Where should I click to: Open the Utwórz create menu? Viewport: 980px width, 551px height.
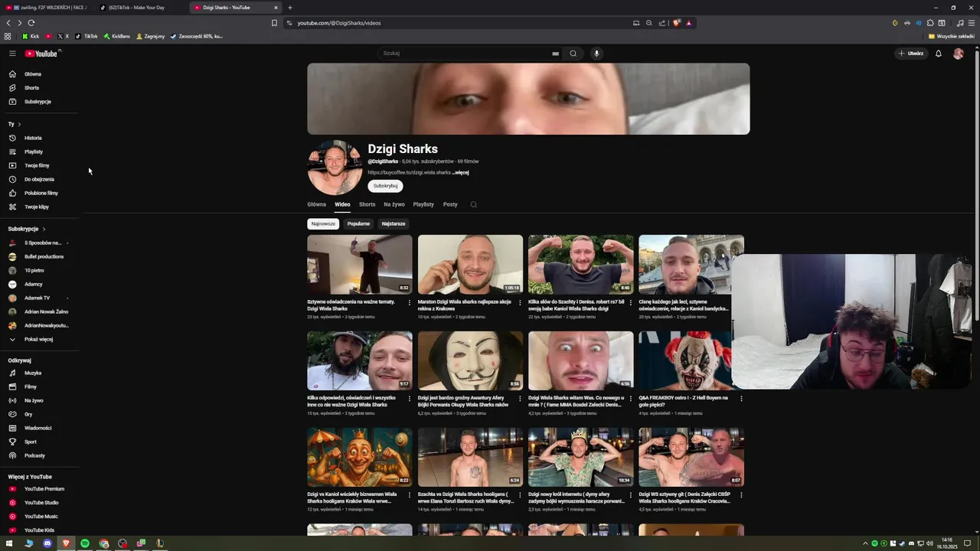point(911,54)
